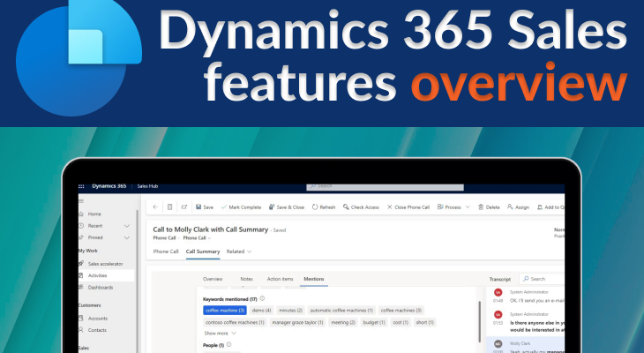Select keyword meeting (2)
Image resolution: width=644 pixels, height=353 pixels.
point(343,323)
